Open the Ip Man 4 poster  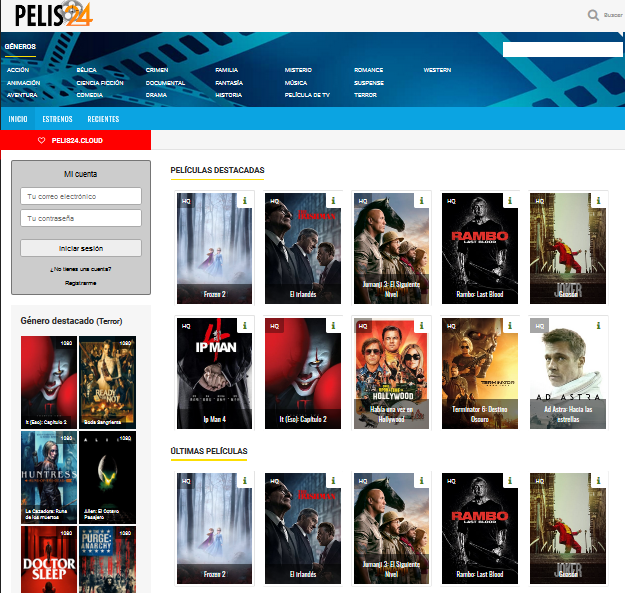click(x=214, y=373)
